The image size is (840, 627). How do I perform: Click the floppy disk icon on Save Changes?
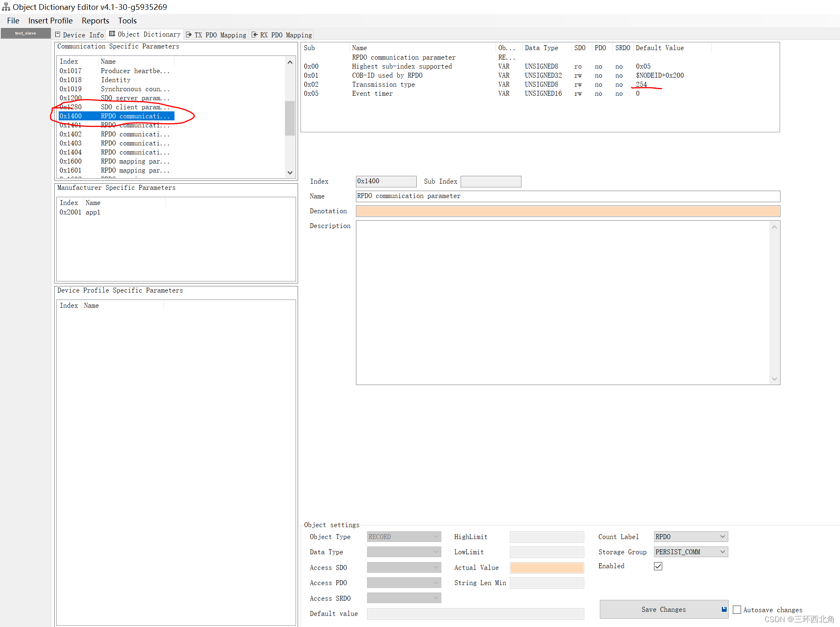click(x=724, y=609)
